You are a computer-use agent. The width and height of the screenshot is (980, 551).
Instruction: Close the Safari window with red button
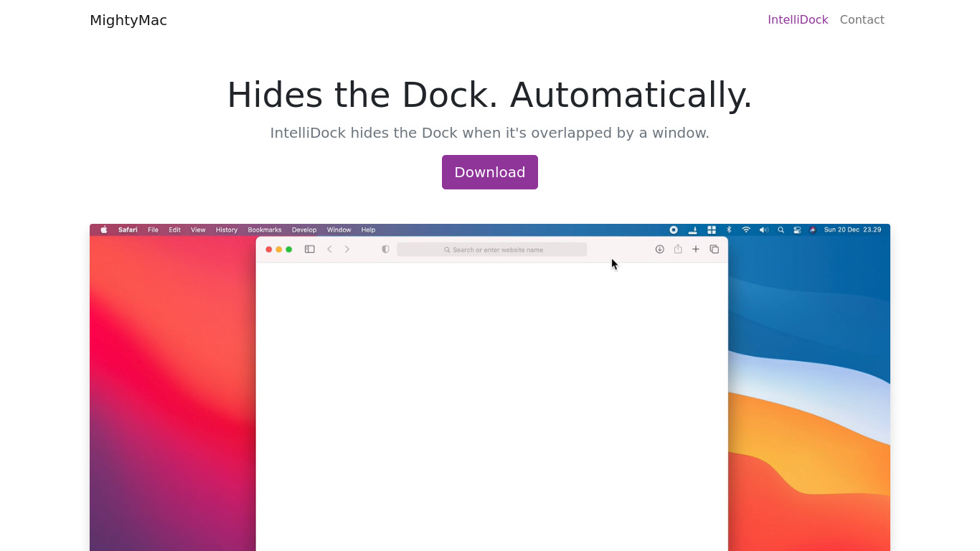(269, 250)
